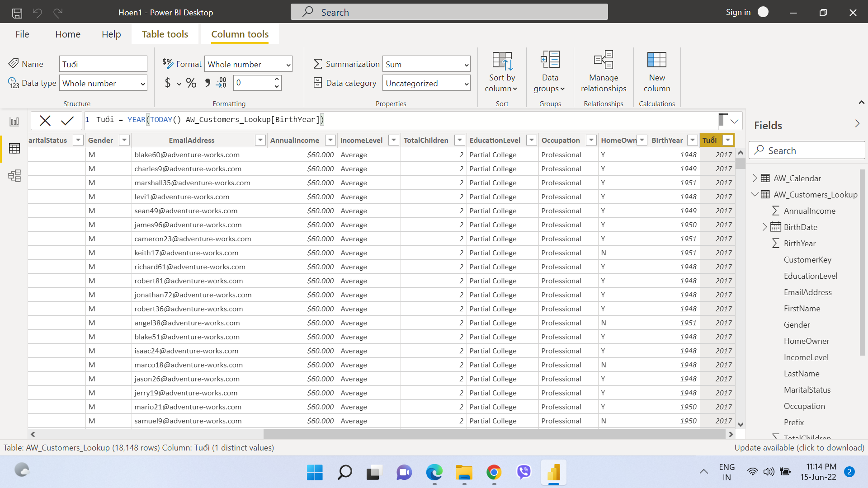Open Manage relationships

point(604,71)
